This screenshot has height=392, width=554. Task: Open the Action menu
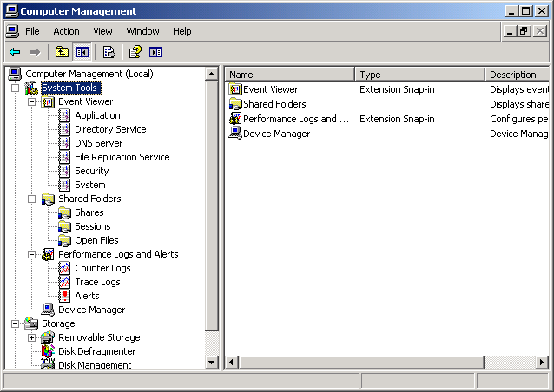coord(66,32)
